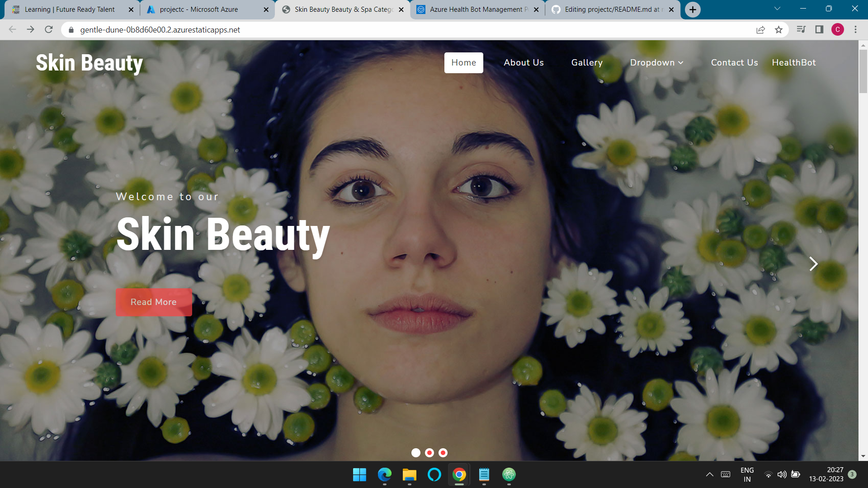Click the reload page icon
Image resolution: width=868 pixels, height=488 pixels.
tap(49, 30)
